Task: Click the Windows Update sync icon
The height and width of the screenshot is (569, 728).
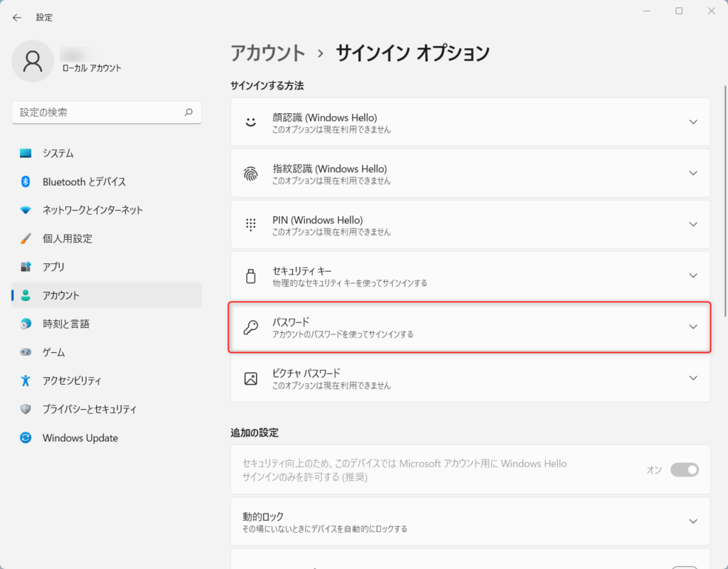Action: 26,437
